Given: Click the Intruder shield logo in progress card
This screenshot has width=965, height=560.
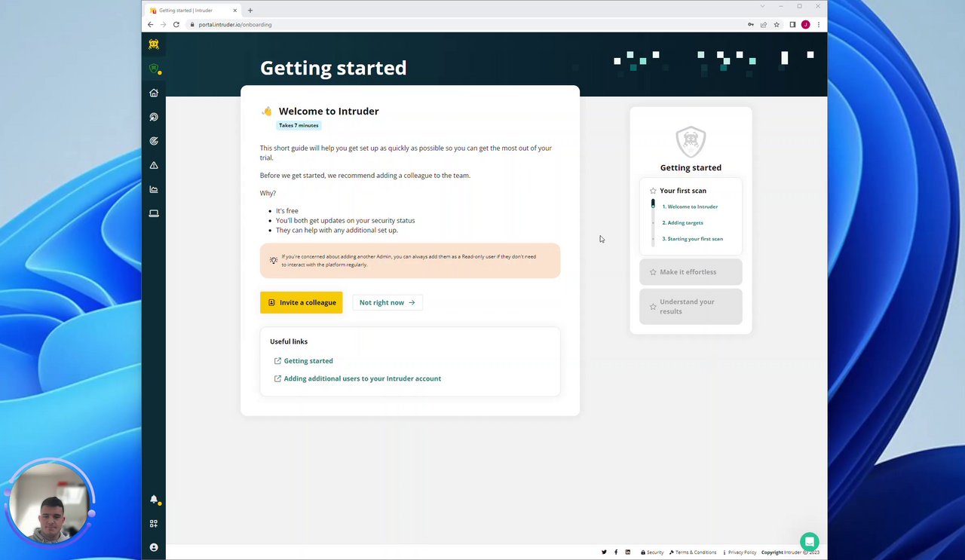Looking at the screenshot, I should tap(691, 142).
